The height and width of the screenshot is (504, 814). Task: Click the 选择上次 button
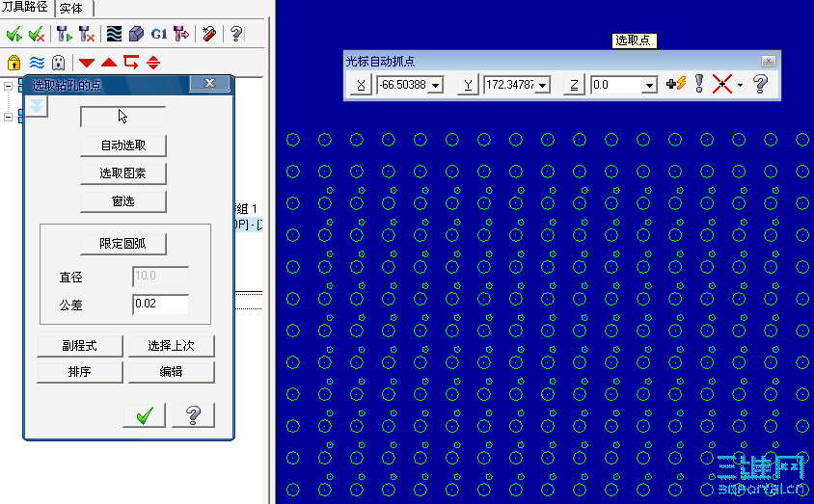click(x=172, y=346)
